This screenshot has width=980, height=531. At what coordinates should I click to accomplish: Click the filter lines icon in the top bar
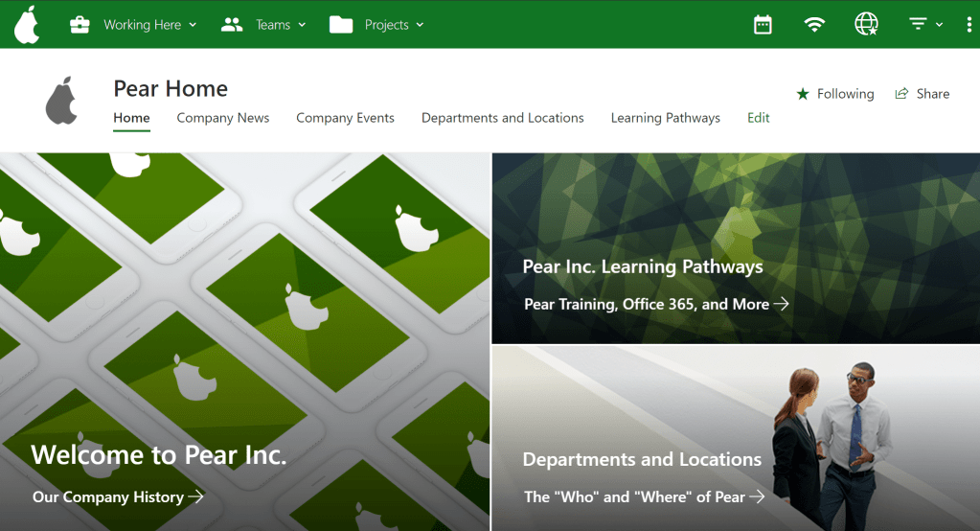pyautogui.click(x=918, y=24)
